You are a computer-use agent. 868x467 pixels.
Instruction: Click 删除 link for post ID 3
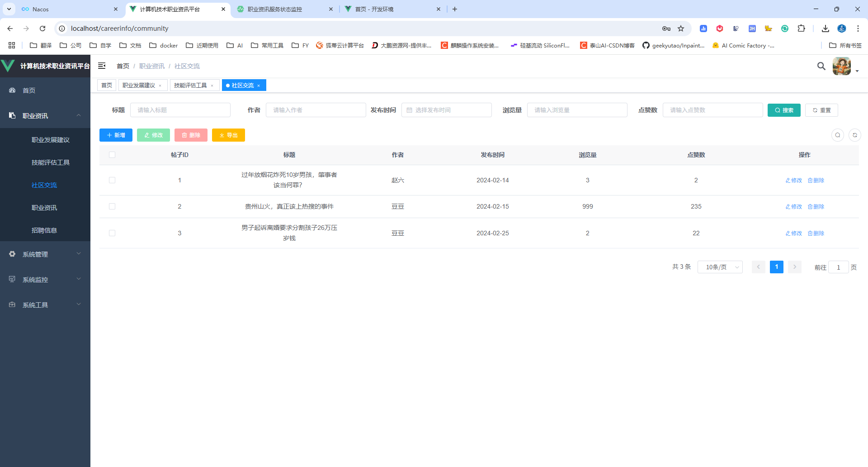pyautogui.click(x=816, y=233)
